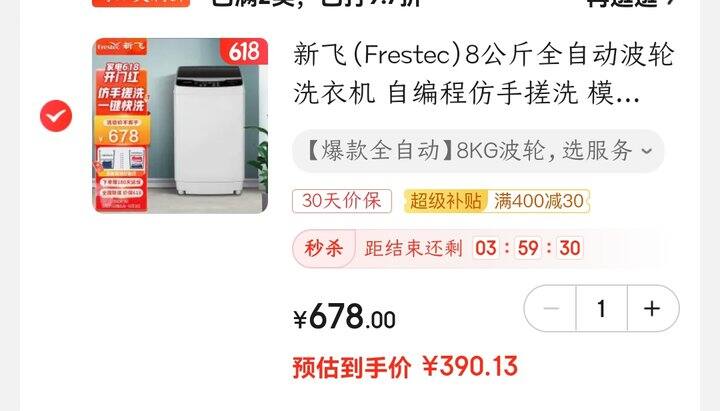This screenshot has width=720, height=411.
Task: Tap the 30天价保 tag
Action: tap(342, 201)
